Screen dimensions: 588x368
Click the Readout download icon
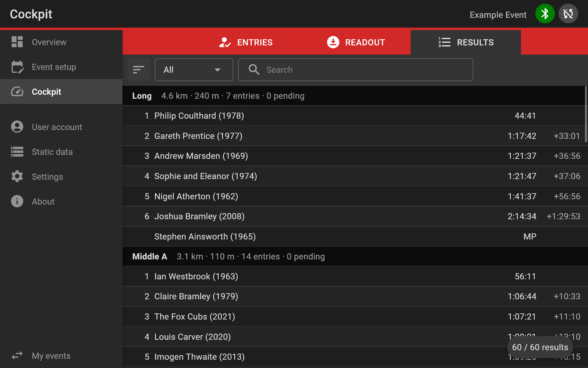pos(333,42)
